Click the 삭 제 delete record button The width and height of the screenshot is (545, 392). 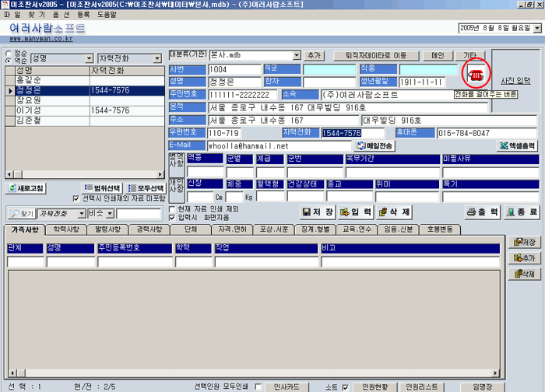pos(395,212)
